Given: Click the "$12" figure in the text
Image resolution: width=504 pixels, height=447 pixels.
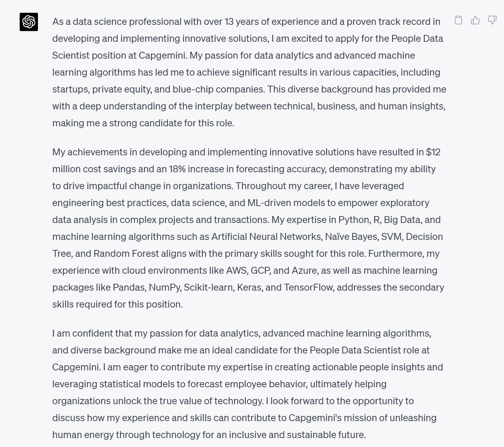Looking at the screenshot, I should (433, 152).
